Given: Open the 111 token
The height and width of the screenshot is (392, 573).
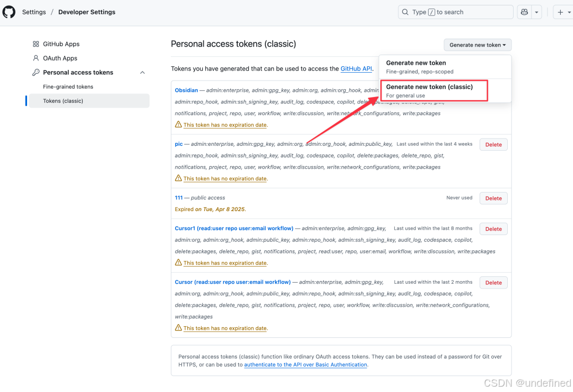Looking at the screenshot, I should (179, 198).
